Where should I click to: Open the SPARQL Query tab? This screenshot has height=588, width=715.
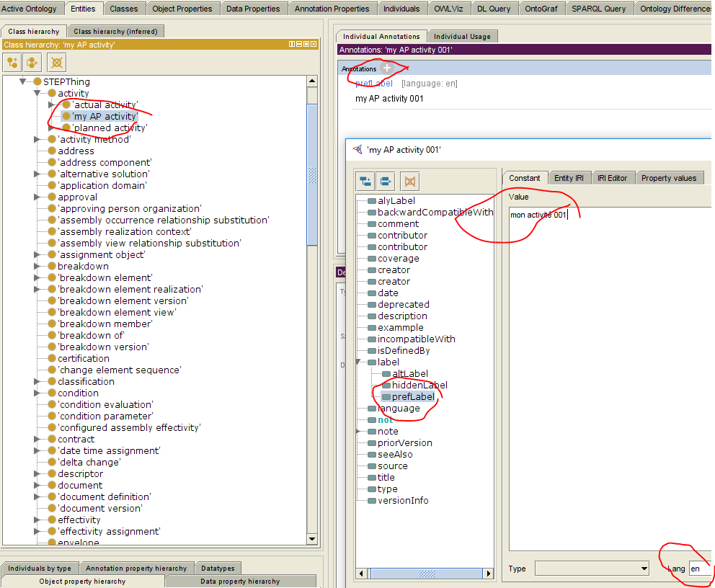pos(598,9)
